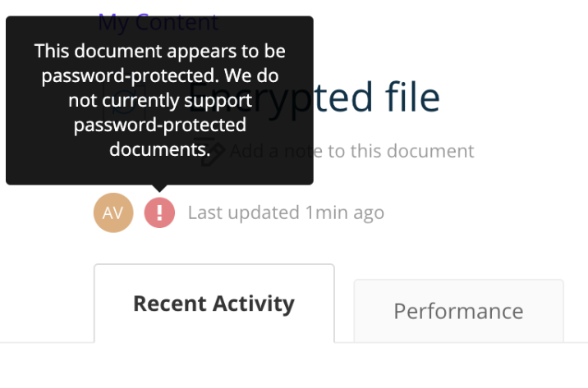The image size is (588, 388).
Task: Click the Encrypted file title
Action: pos(314,98)
